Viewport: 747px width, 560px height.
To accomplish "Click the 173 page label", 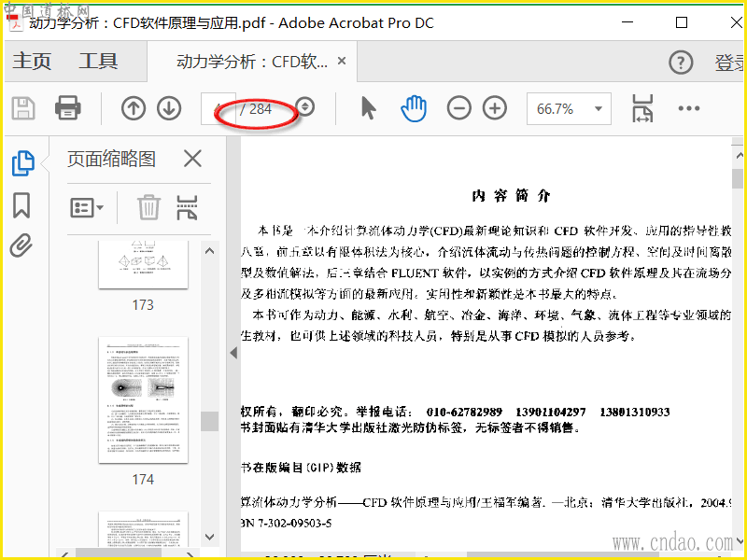I will 143,305.
